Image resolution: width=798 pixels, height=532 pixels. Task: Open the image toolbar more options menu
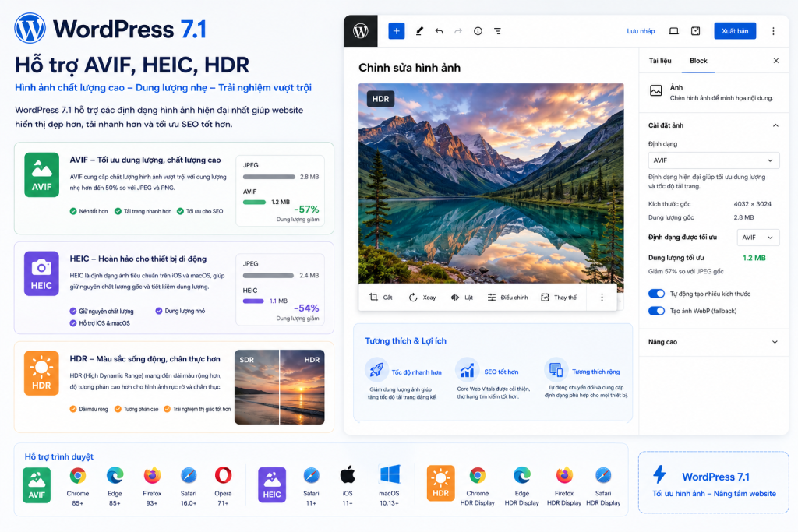click(602, 297)
